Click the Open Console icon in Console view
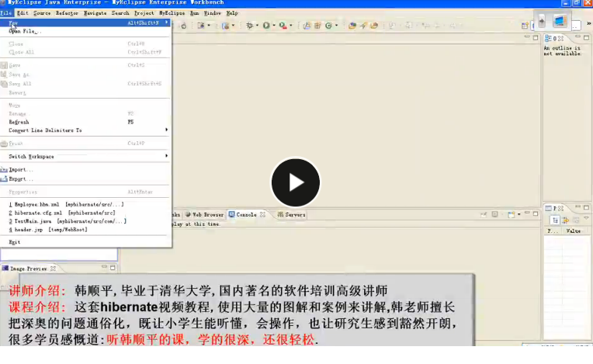Viewport: 593px width, 364px height. coord(511,215)
